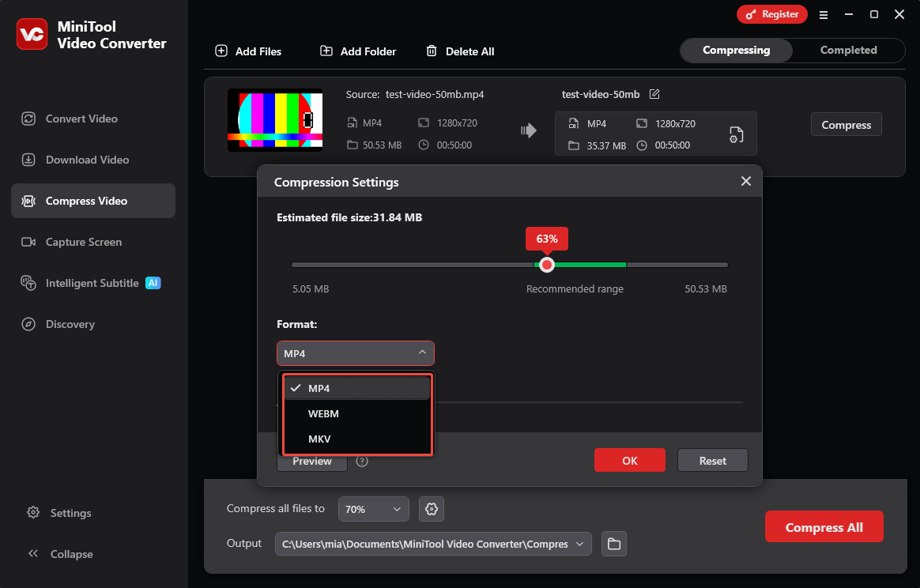Switch to the Completed tab
The width and height of the screenshot is (920, 588).
(847, 50)
